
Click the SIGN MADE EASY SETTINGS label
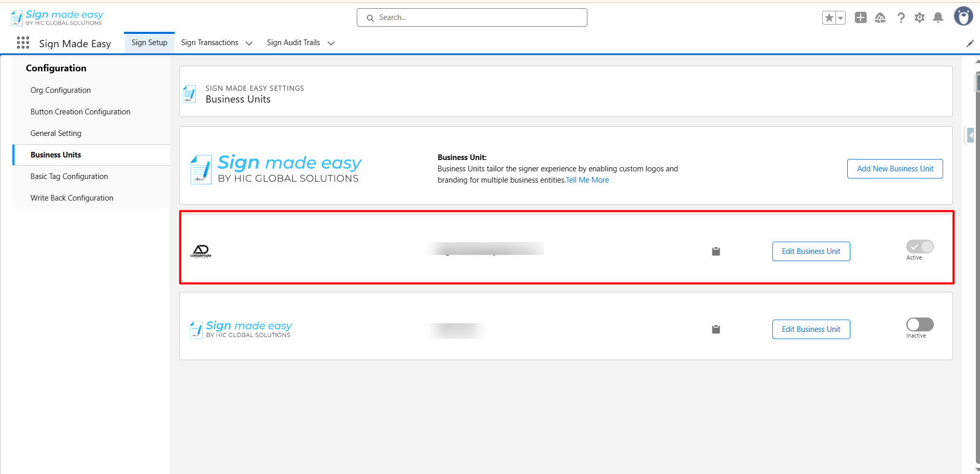coord(255,88)
